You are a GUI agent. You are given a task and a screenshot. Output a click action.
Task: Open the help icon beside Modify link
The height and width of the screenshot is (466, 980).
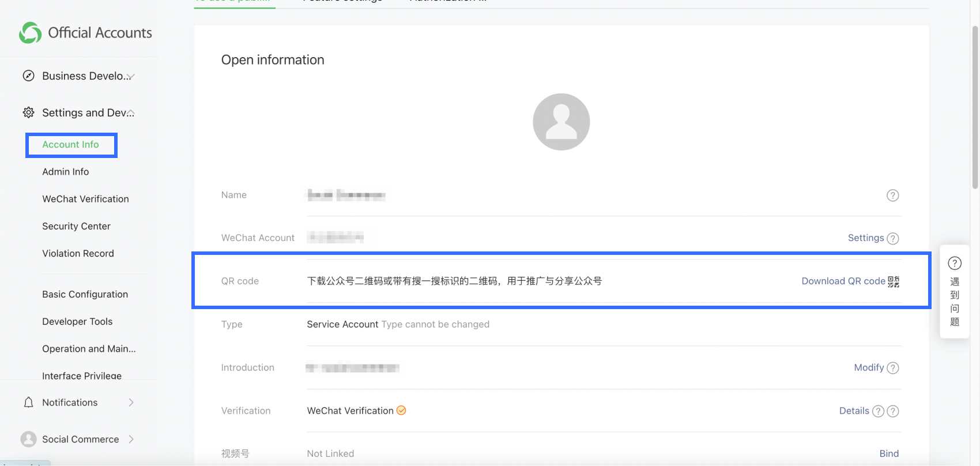coord(893,368)
